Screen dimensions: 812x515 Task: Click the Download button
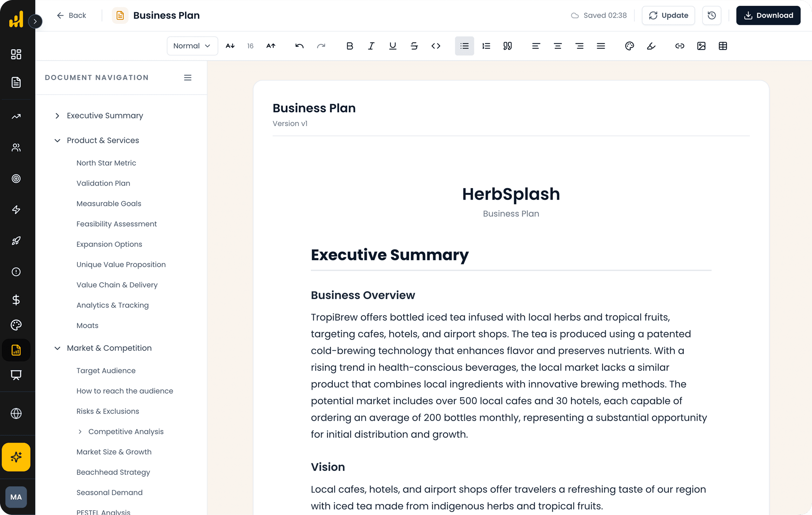pos(768,15)
